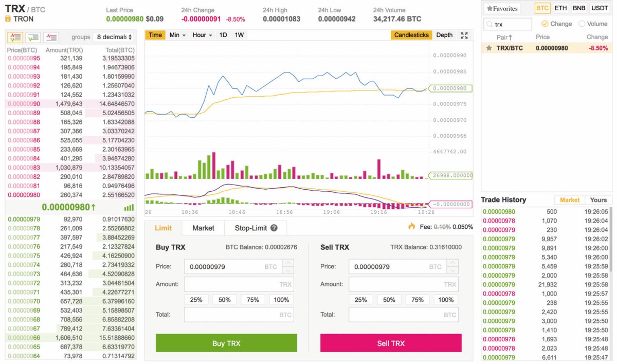The width and height of the screenshot is (617, 364).
Task: Set Sell TRX amount to 25%
Action: [360, 300]
